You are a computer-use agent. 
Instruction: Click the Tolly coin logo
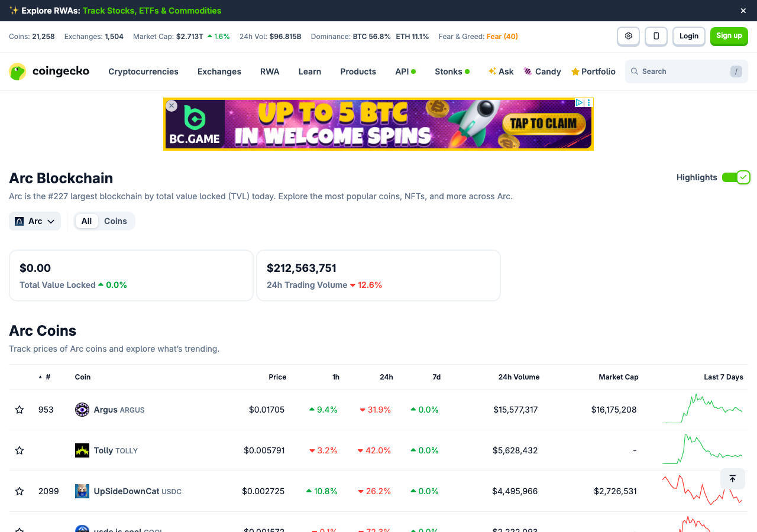coord(82,450)
